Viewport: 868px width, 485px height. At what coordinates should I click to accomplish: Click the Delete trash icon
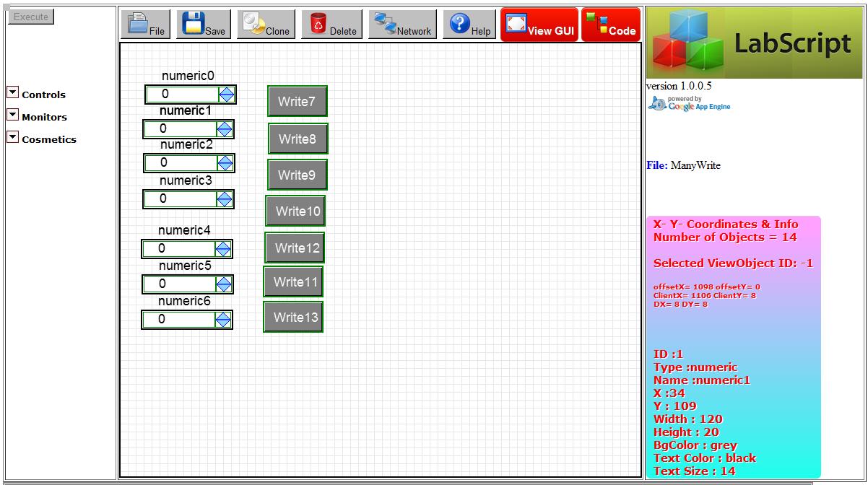coord(331,24)
